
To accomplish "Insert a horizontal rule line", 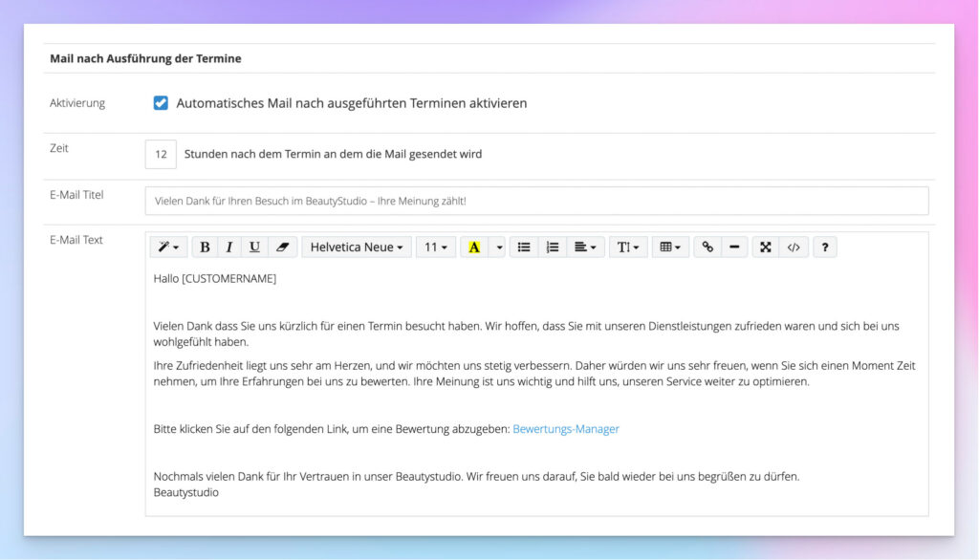I will (733, 247).
